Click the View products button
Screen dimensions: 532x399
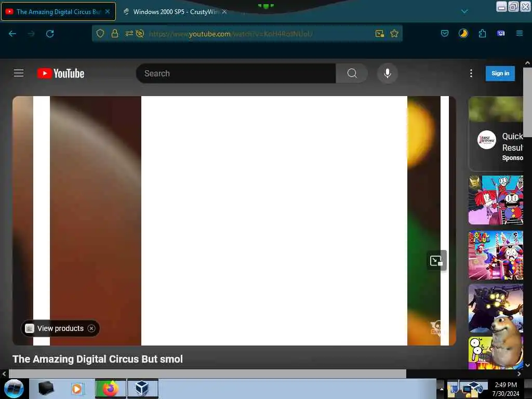pos(60,328)
